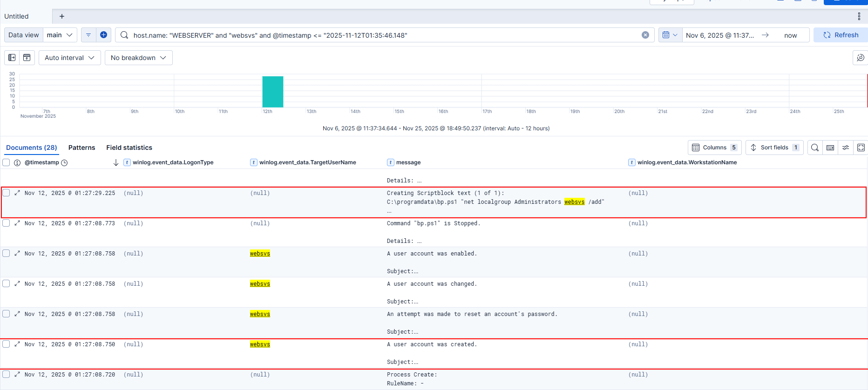Expand the No breakdown dropdown
Screen dimensions: 868x390
tap(138, 58)
